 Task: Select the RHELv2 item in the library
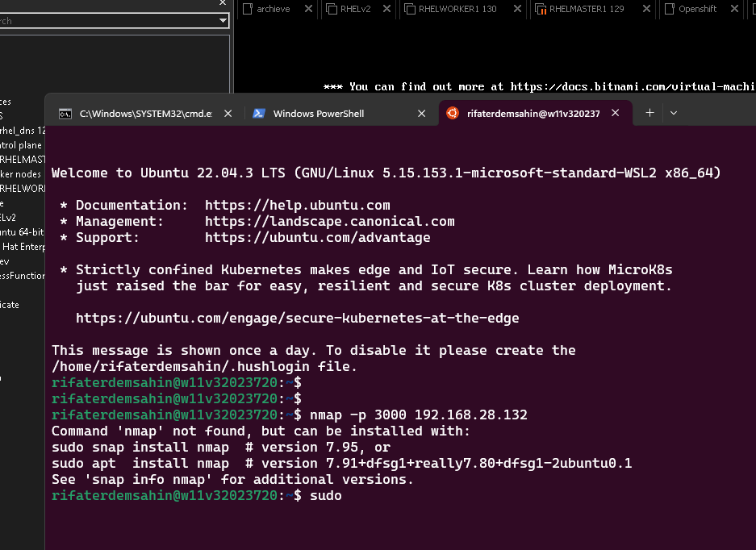coord(8,218)
